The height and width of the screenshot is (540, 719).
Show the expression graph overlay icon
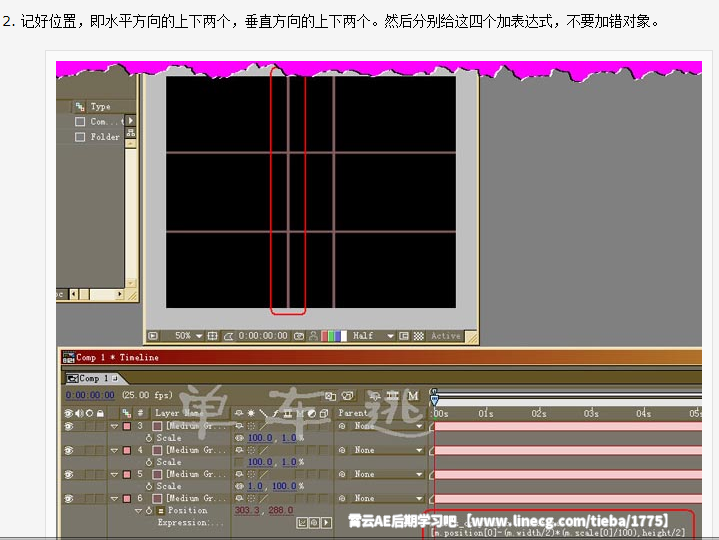point(302,523)
